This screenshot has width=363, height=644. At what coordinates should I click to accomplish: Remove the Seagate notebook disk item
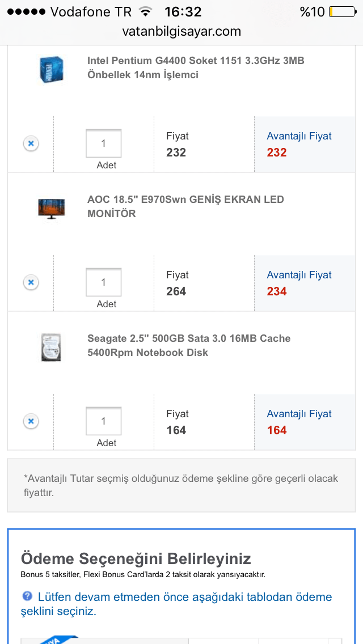31,421
